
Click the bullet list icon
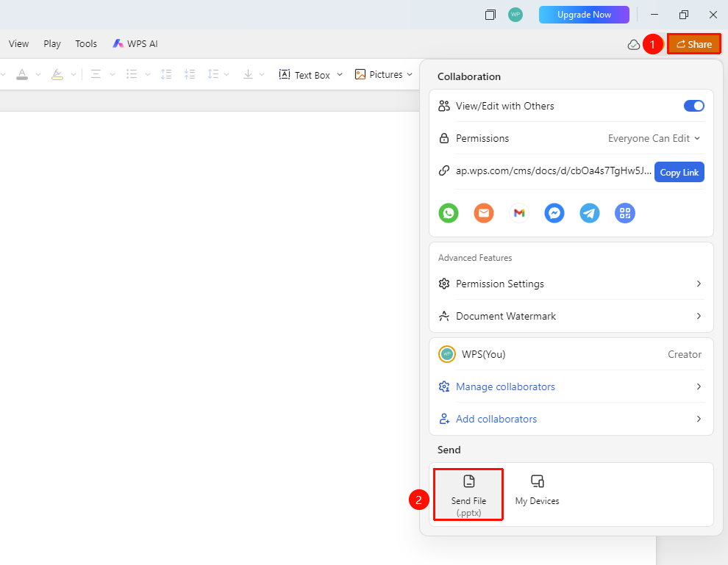[132, 74]
